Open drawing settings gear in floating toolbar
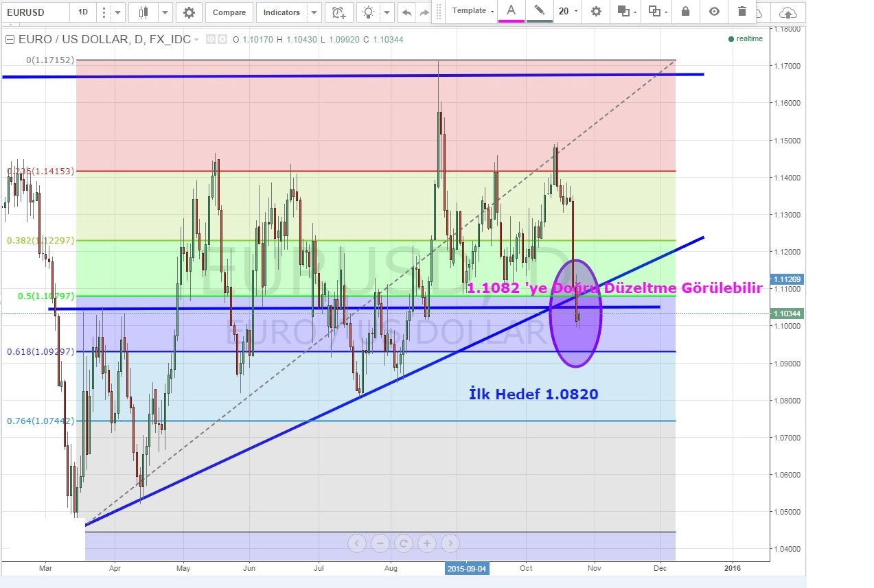Viewport: 874px width, 588px height. [596, 11]
